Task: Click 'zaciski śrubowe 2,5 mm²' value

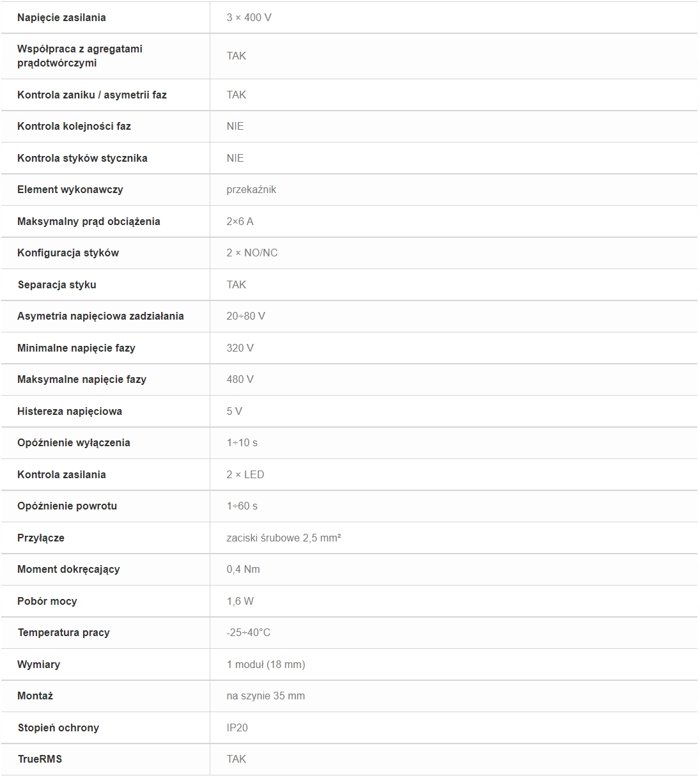Action: [x=283, y=538]
